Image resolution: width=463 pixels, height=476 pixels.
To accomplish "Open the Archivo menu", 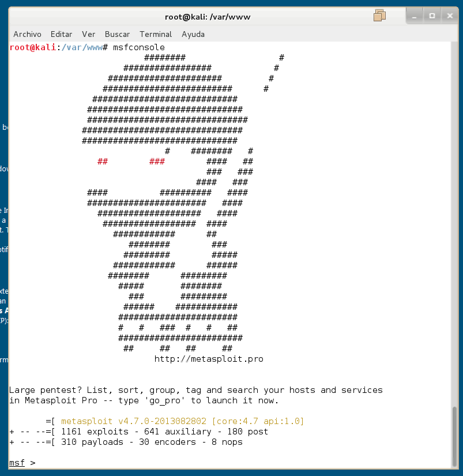I will (x=27, y=34).
